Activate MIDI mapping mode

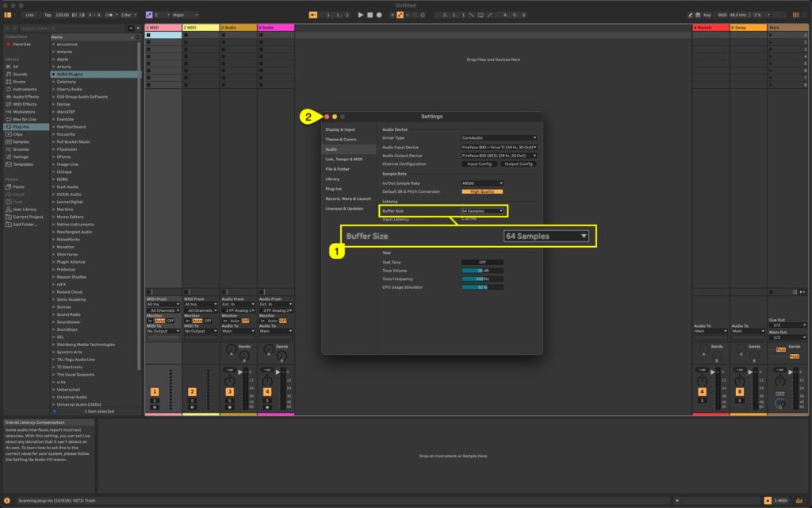(x=723, y=13)
